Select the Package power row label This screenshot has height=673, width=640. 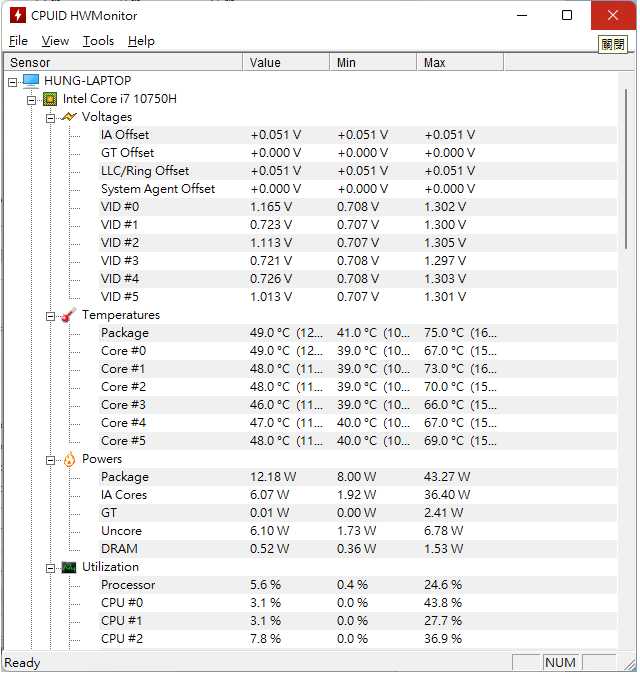tap(125, 477)
